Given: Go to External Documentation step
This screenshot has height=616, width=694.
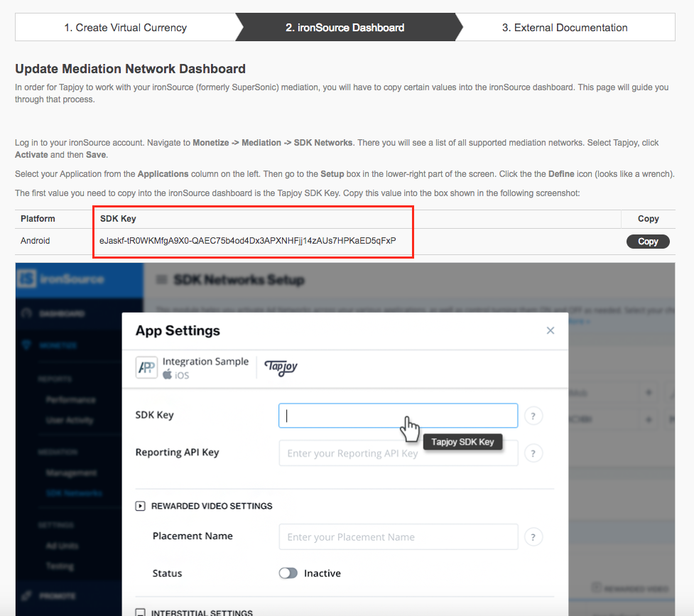Looking at the screenshot, I should click(565, 28).
